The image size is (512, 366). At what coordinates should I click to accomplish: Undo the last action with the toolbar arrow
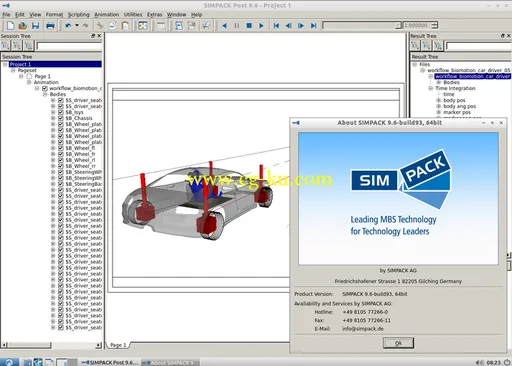tap(68, 25)
